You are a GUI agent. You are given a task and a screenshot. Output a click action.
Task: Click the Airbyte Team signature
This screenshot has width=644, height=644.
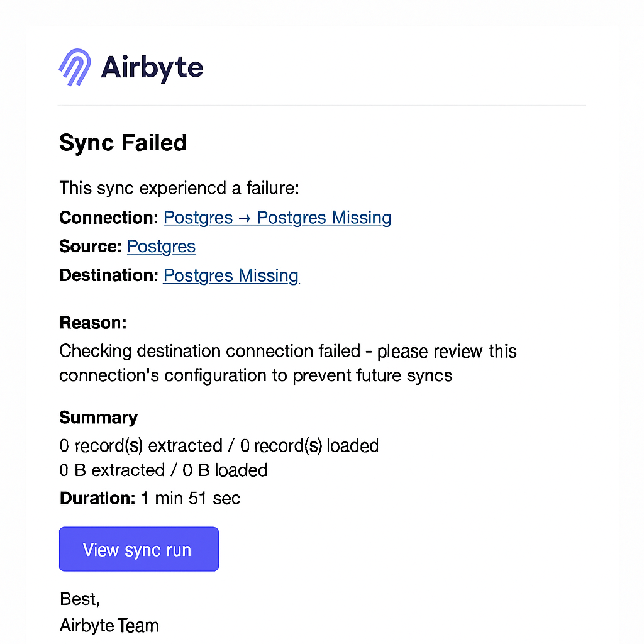[109, 625]
